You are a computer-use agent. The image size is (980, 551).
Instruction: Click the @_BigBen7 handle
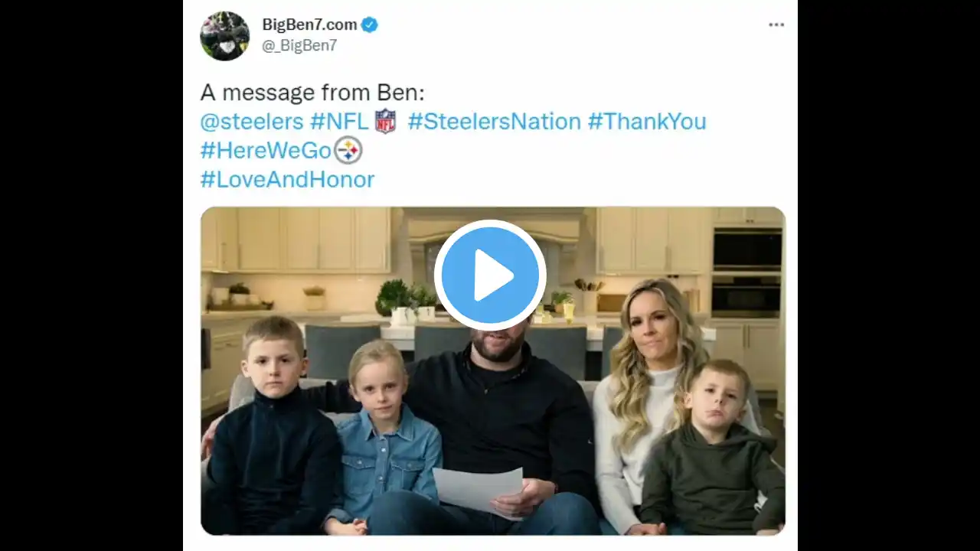[299, 46]
